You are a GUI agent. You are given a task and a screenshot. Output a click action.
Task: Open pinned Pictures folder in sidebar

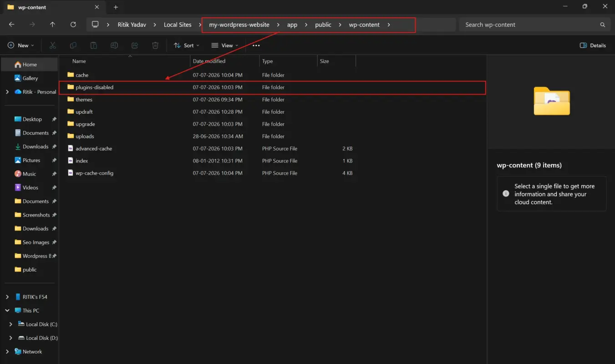click(31, 160)
